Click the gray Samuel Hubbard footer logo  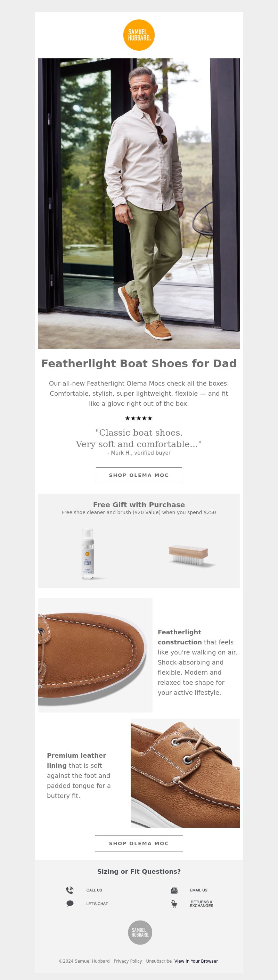point(140,932)
